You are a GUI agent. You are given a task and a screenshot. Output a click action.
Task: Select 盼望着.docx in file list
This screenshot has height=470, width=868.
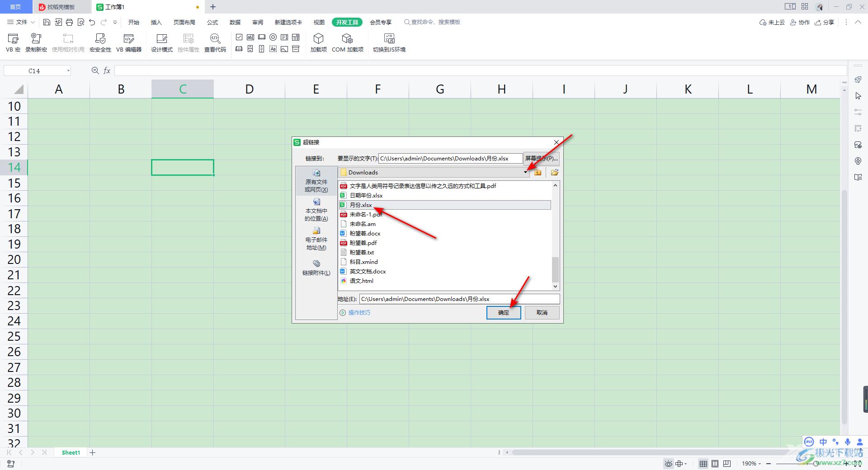click(x=365, y=234)
